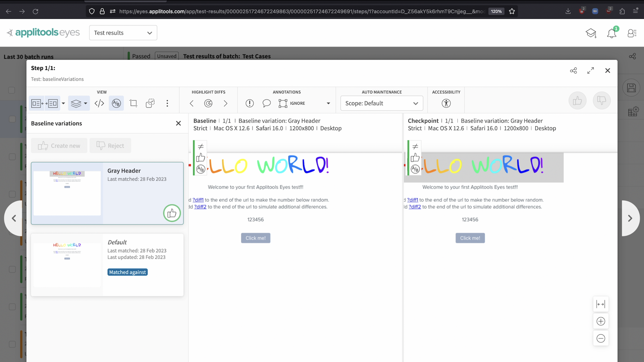Click the browser back arrow
Screen dimensions: 644x362
[x=9, y=11]
